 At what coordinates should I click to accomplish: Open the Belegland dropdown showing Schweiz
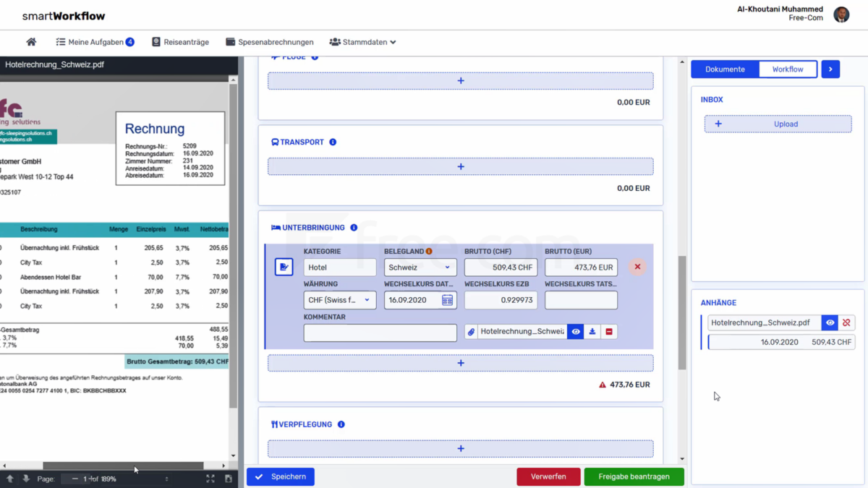(x=420, y=267)
